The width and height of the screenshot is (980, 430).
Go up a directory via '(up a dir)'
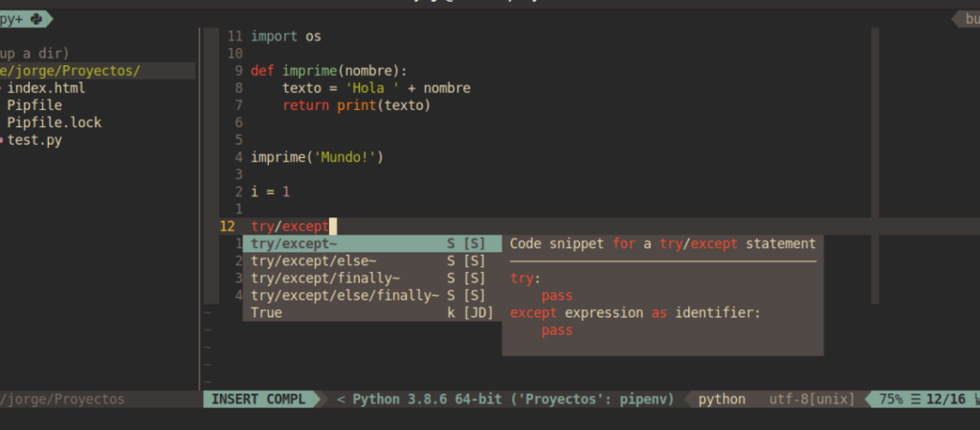coord(34,54)
